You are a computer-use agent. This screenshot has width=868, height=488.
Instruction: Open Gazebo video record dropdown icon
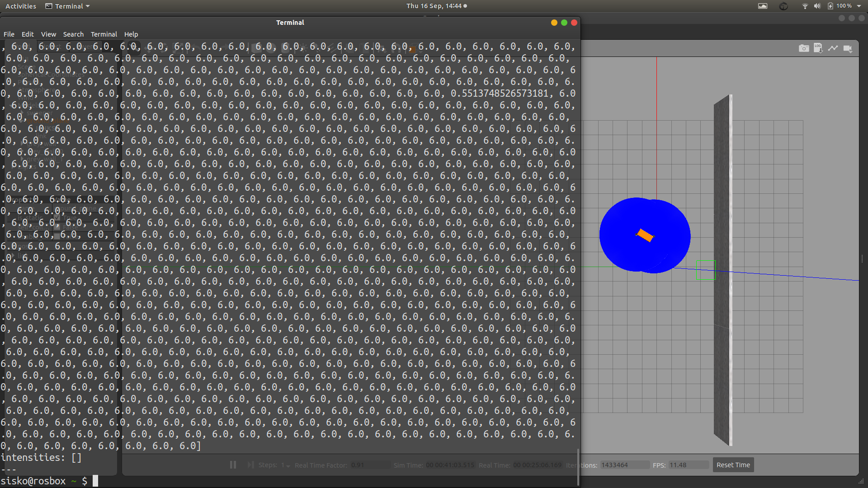(848, 48)
